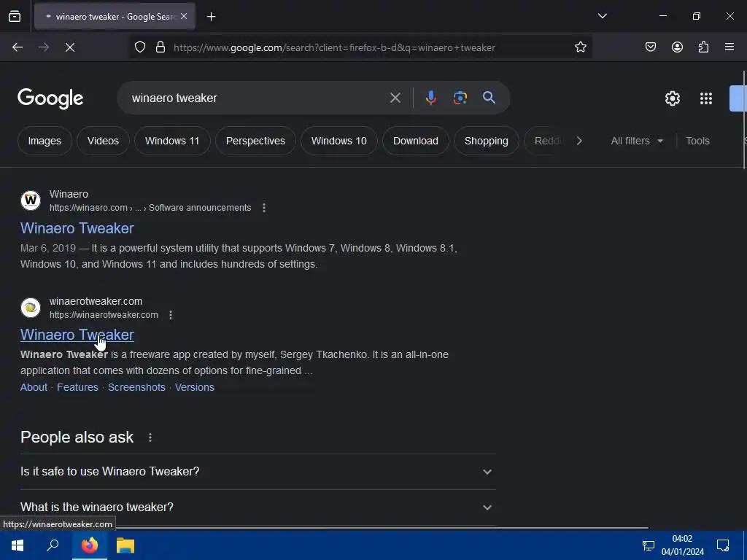Click the page vertical scrollbar
Image resolution: width=747 pixels, height=560 pixels.
pyautogui.click(x=744, y=120)
